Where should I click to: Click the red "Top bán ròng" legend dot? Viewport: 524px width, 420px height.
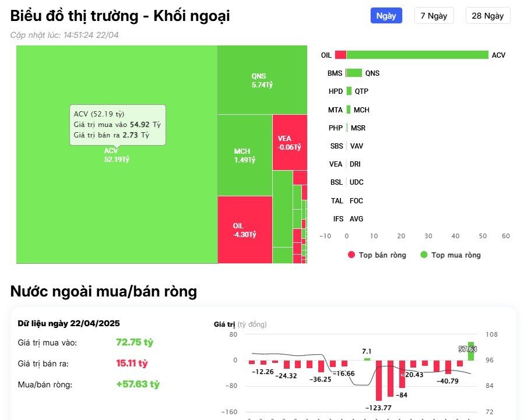(x=351, y=255)
